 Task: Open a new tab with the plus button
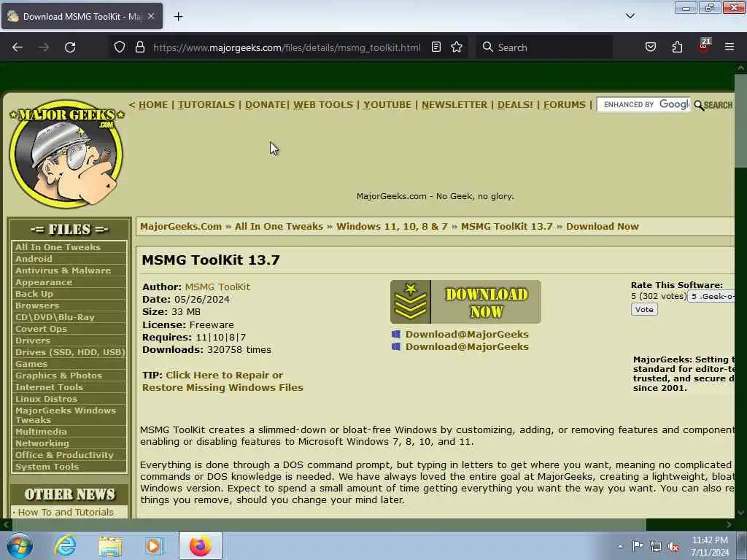click(x=178, y=17)
